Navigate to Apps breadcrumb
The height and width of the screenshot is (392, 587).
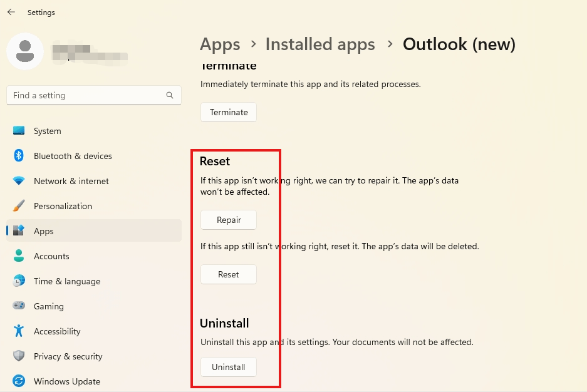click(220, 44)
